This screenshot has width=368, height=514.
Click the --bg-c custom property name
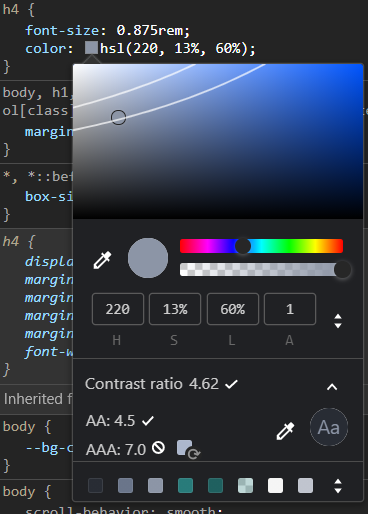[x=49, y=448]
